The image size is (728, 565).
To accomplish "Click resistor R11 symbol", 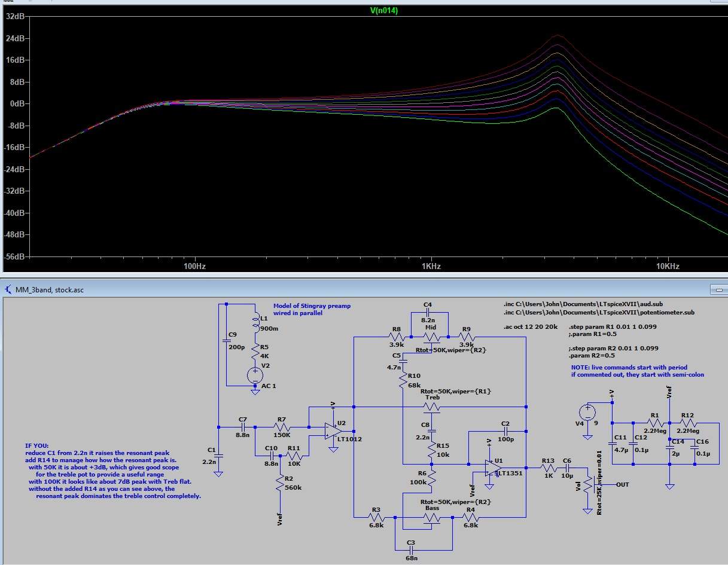I will [294, 456].
